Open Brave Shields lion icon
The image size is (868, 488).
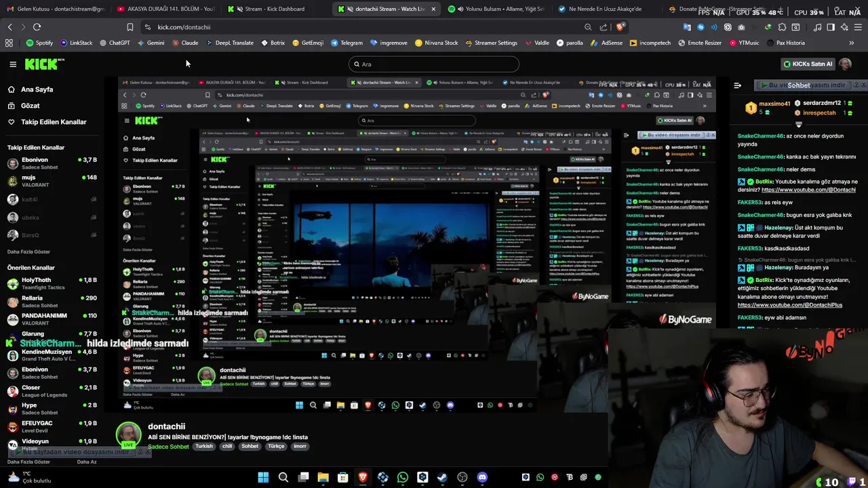620,27
